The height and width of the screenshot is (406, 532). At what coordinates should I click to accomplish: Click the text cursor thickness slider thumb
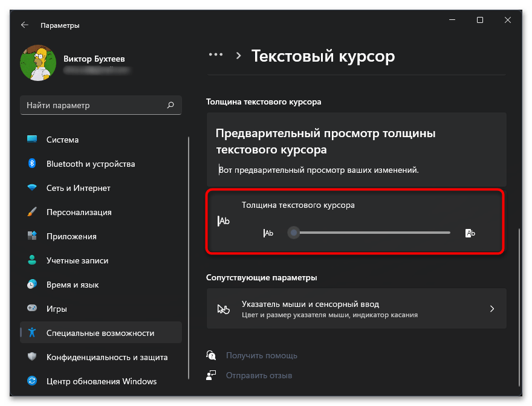[x=294, y=233]
